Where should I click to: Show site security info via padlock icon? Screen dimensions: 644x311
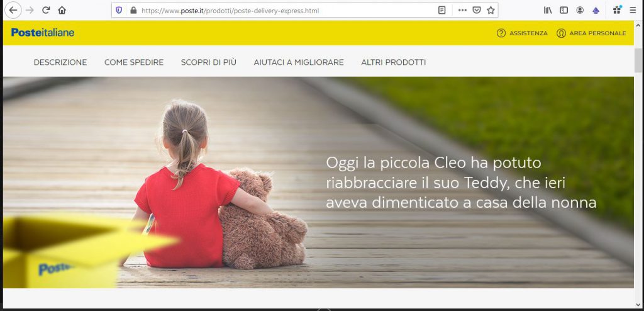(x=133, y=11)
